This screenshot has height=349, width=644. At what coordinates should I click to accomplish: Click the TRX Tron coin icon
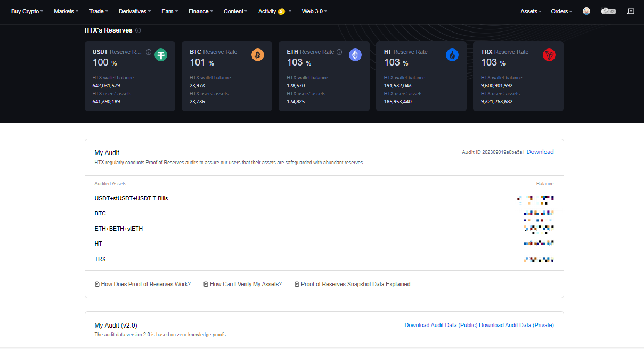click(549, 54)
